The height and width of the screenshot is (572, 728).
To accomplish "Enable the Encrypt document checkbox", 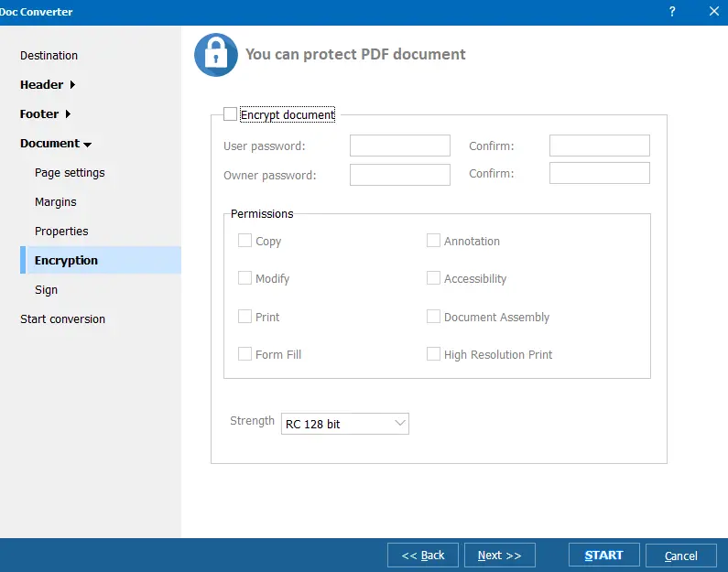I will point(230,114).
